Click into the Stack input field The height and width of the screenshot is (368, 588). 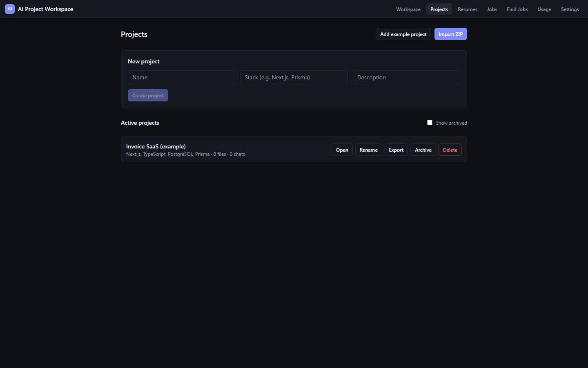294,77
